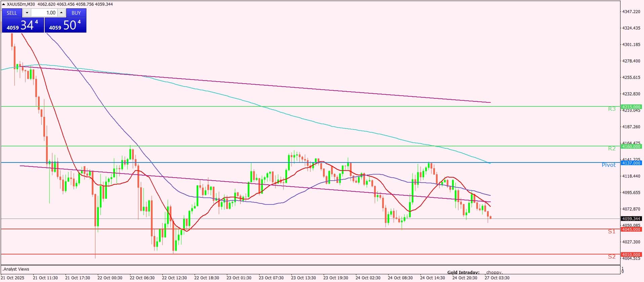The height and width of the screenshot is (282, 644).
Task: Decrease trade volume with down arrow
Action: 27,13
